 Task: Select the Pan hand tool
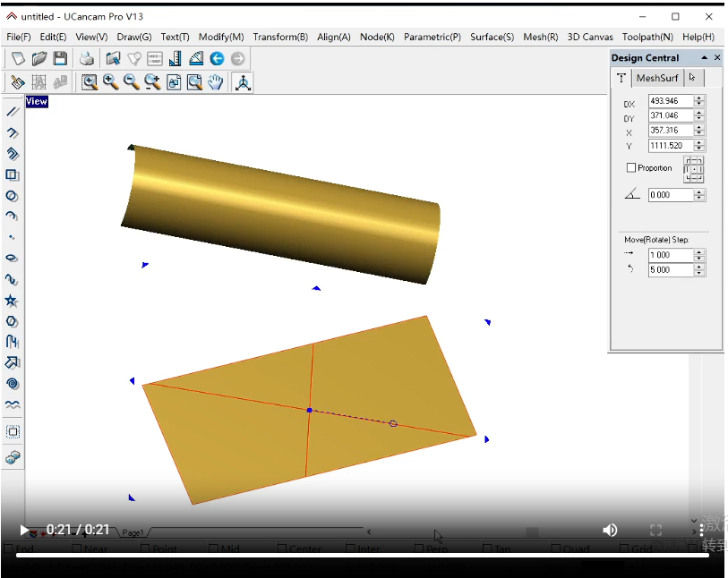click(x=216, y=82)
